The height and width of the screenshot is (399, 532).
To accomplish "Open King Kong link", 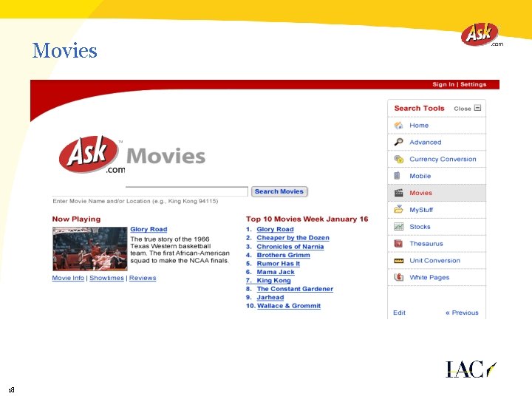I will [x=274, y=281].
